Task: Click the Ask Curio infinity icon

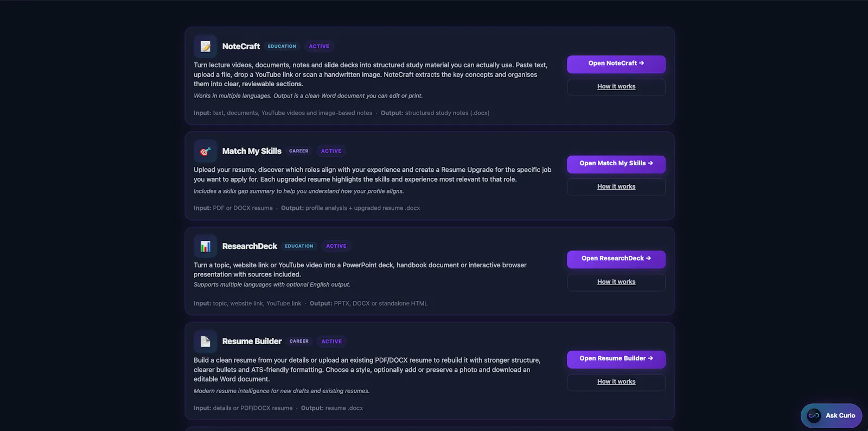Action: click(x=814, y=416)
